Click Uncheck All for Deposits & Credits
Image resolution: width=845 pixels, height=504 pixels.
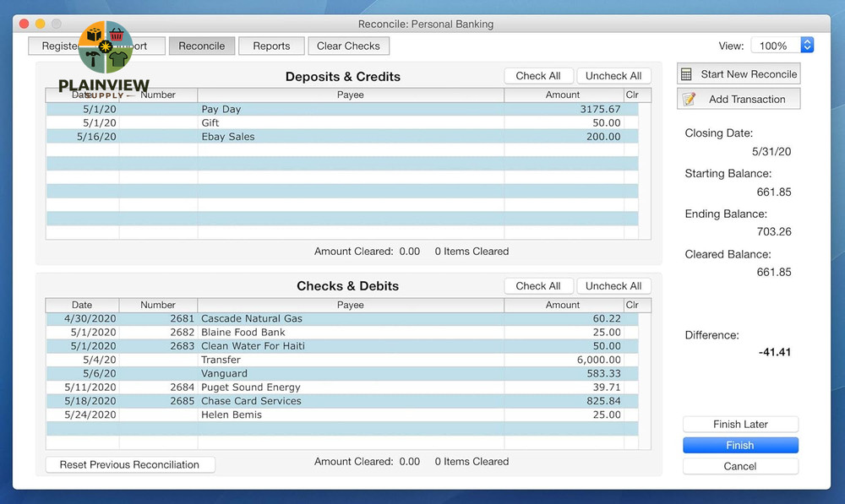coord(613,76)
